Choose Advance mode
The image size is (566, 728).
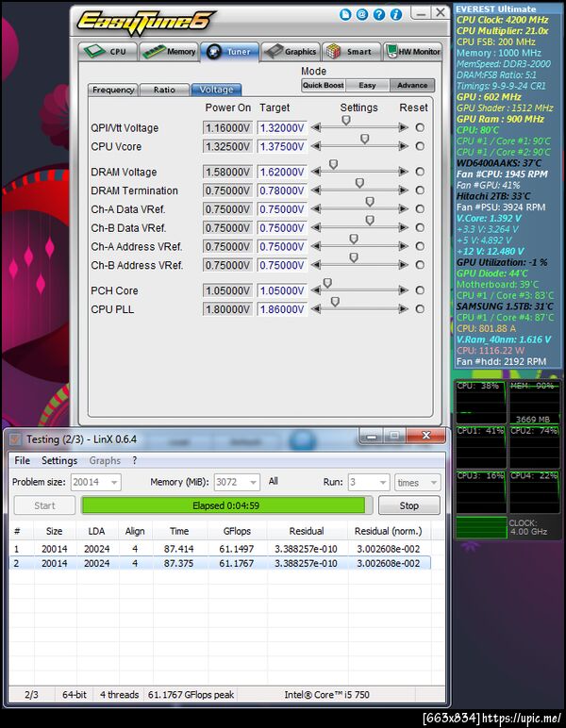pos(412,86)
